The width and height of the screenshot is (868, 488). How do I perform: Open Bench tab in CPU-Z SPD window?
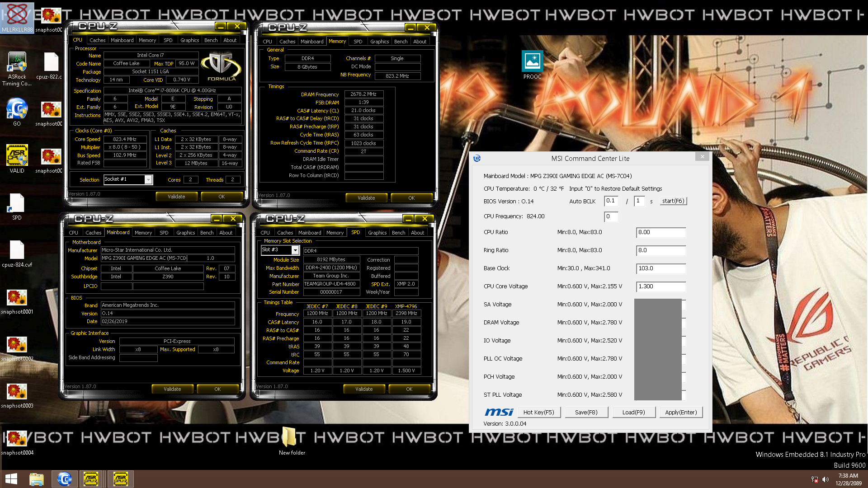[398, 233]
